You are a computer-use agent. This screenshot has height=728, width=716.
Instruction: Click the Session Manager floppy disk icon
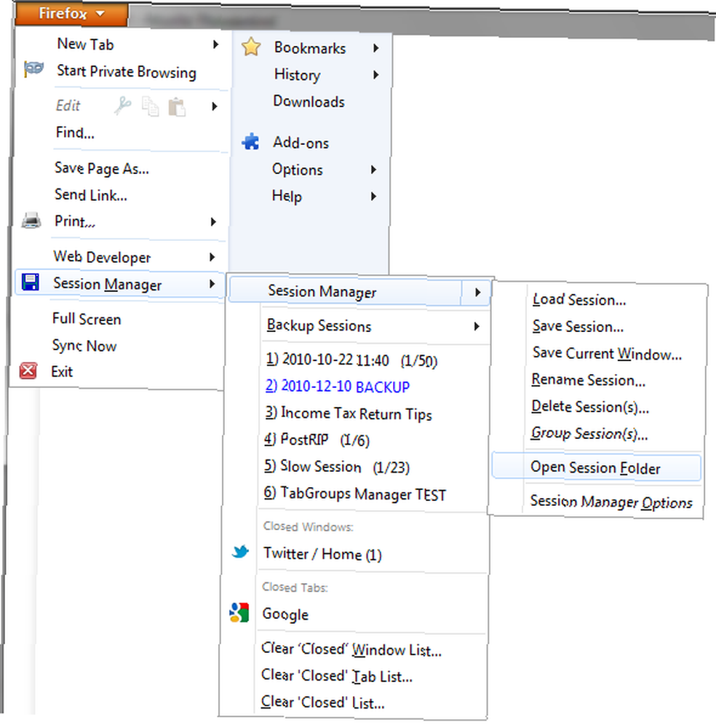point(31,282)
